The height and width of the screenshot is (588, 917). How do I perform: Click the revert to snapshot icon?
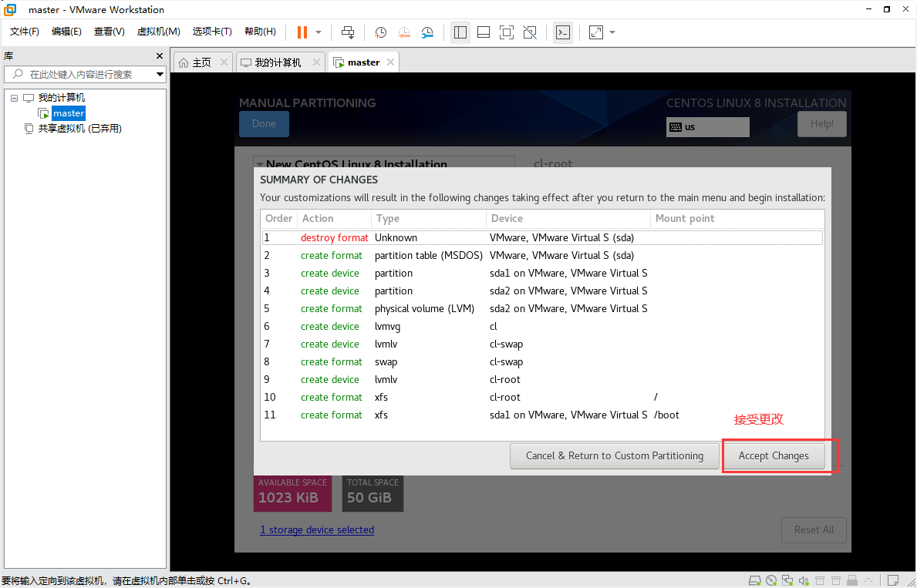coord(404,32)
